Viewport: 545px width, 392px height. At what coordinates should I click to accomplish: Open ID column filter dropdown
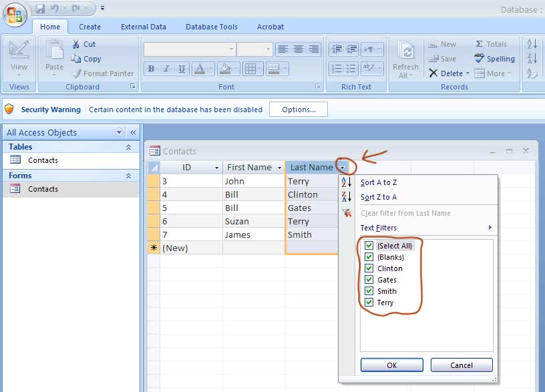pyautogui.click(x=216, y=168)
